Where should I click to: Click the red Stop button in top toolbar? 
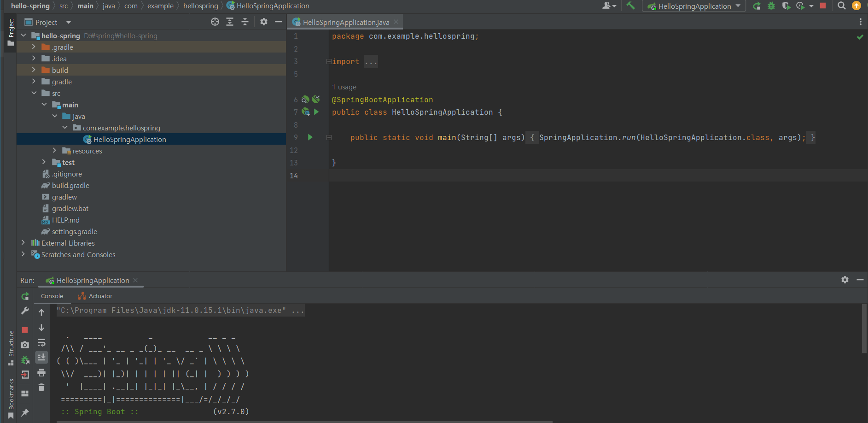point(823,6)
